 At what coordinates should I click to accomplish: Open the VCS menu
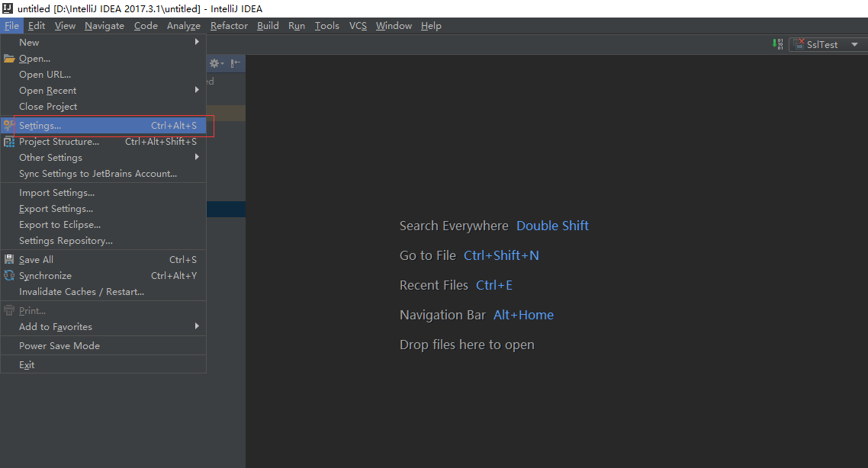pos(358,26)
